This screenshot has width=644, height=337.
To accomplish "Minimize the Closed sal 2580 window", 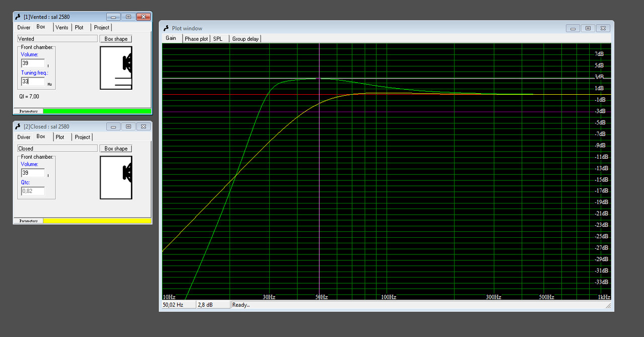I will click(x=114, y=126).
